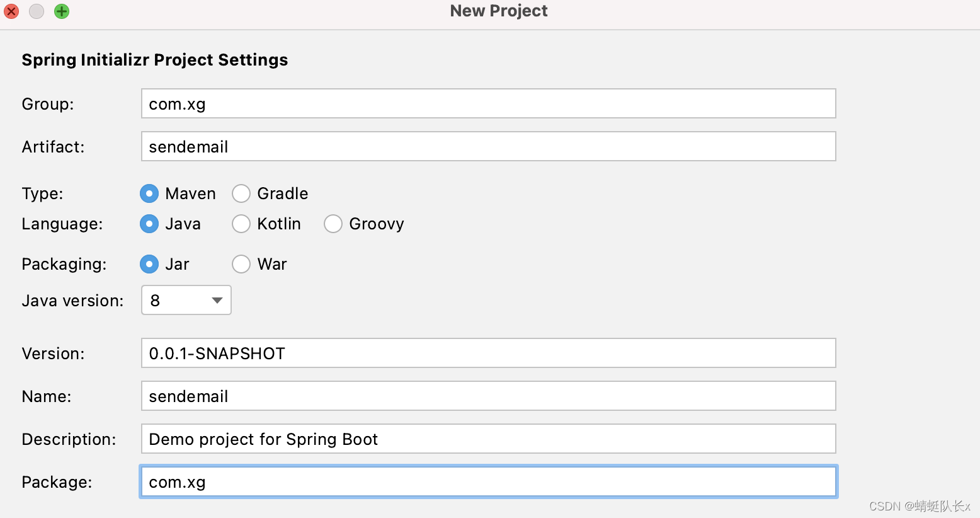Choose Gradle project type
The image size is (980, 518).
(x=241, y=193)
